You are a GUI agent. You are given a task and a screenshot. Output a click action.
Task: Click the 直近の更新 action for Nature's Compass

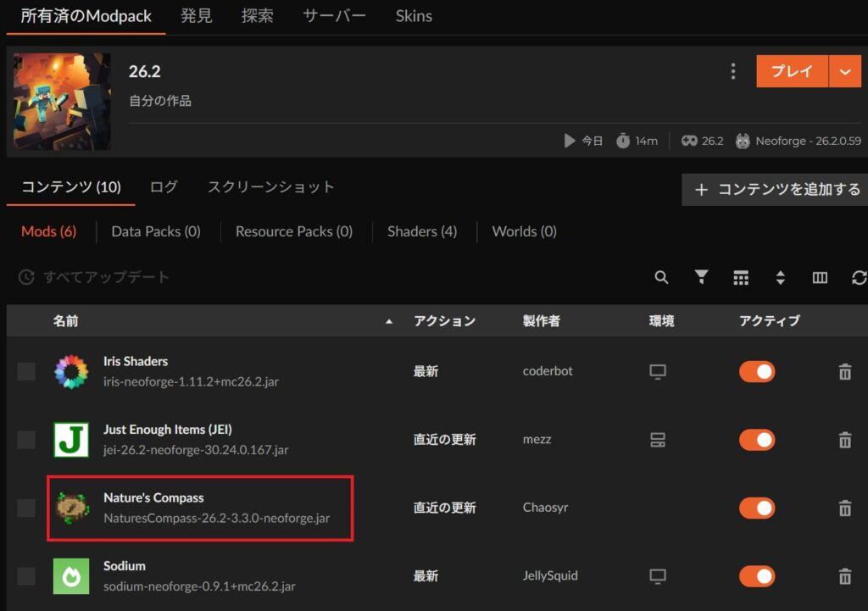click(x=444, y=508)
